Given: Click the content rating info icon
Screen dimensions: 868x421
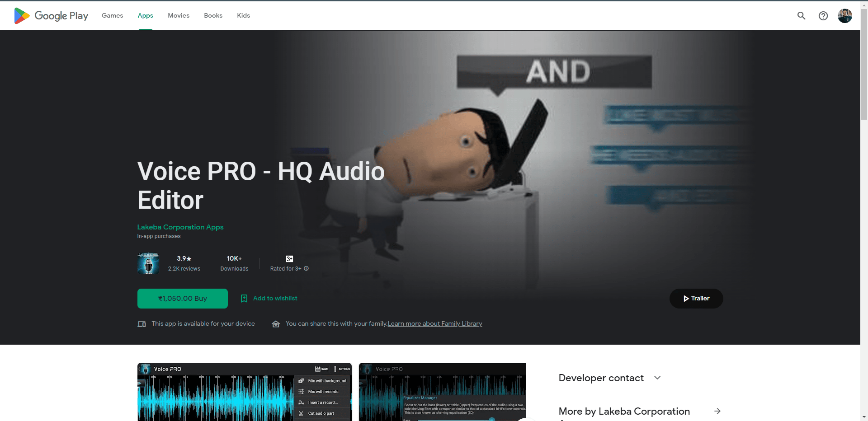Looking at the screenshot, I should pos(307,268).
